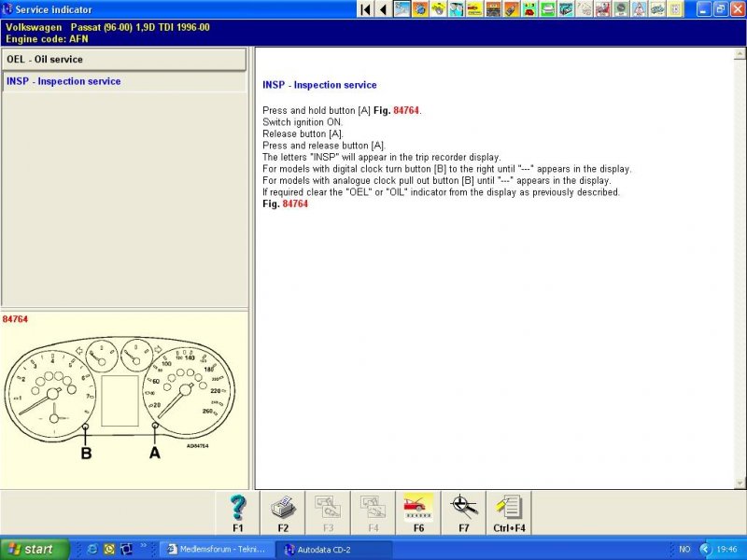Screen dimensions: 747x560
Task: Click the Ctrl+F4 notes document button
Action: point(509,512)
